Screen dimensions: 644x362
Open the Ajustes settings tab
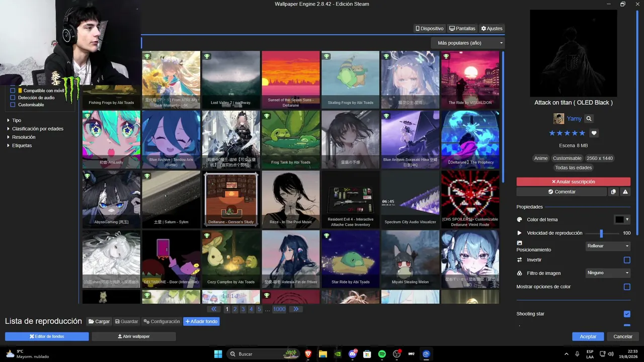click(x=492, y=29)
